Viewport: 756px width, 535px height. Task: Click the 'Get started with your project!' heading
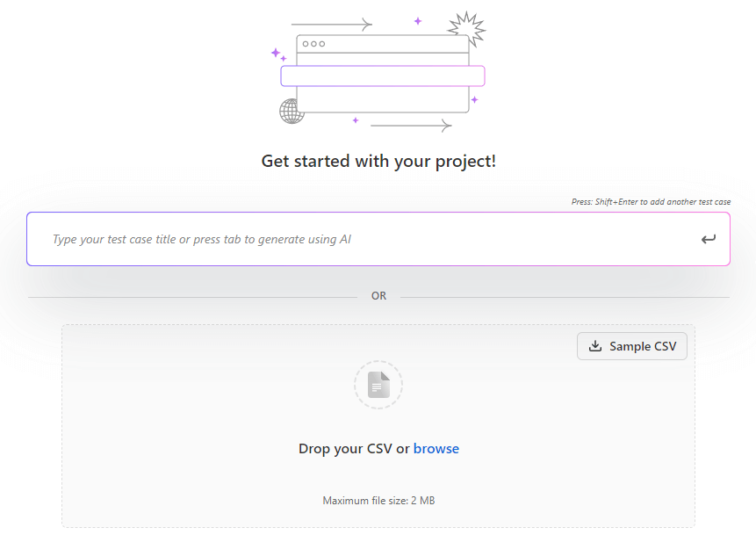(378, 161)
